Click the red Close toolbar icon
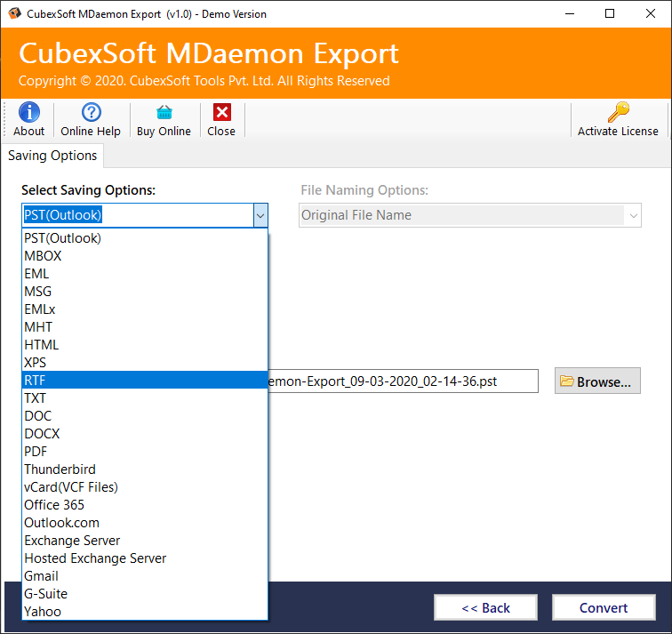This screenshot has width=672, height=634. click(221, 113)
